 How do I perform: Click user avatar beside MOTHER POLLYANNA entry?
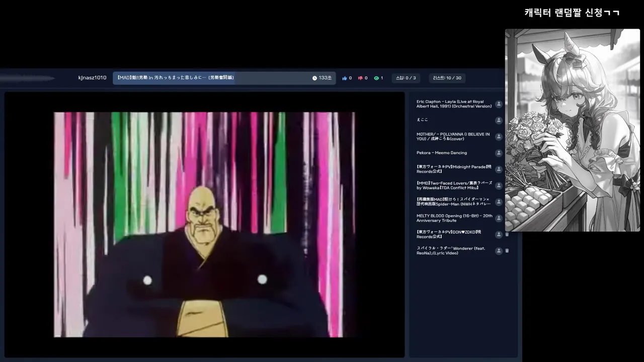pyautogui.click(x=499, y=137)
